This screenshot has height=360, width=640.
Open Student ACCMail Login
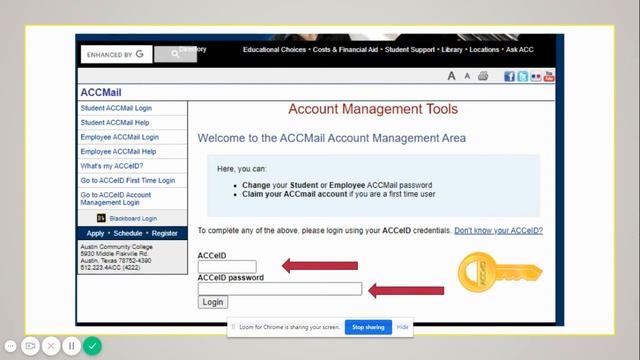[x=116, y=108]
